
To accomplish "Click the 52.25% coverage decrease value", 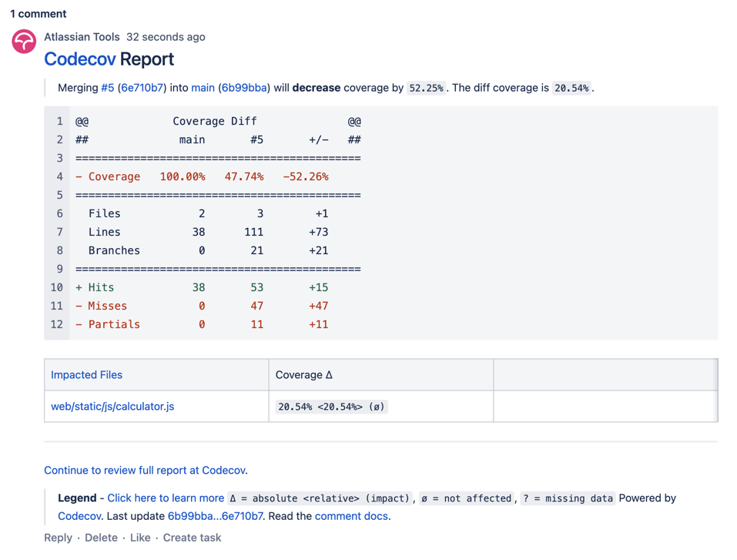I will click(426, 88).
